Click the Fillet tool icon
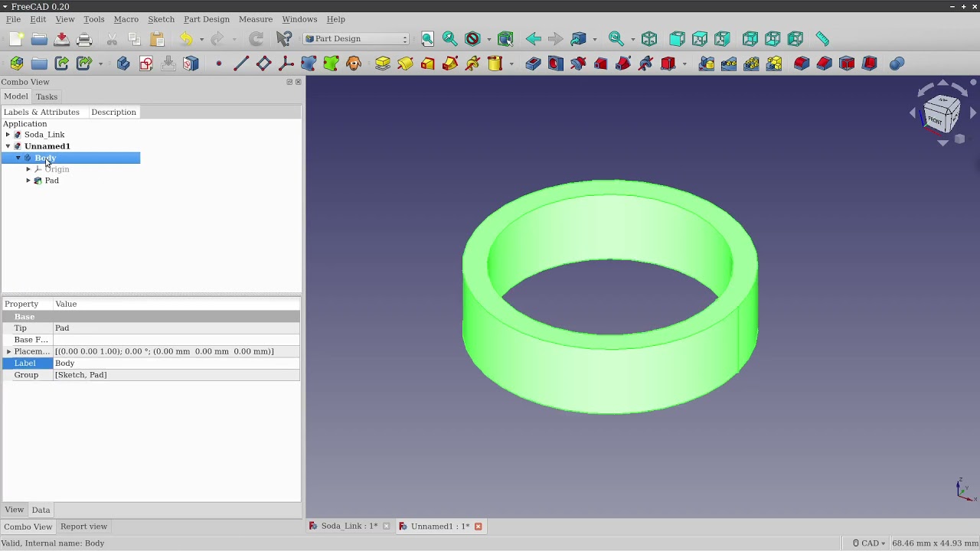 click(x=802, y=64)
